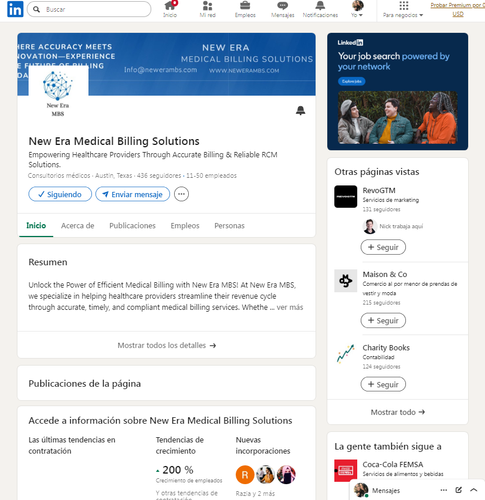Click Razia y 2 más text
Viewport: 485px width, 500px height.
coord(255,494)
